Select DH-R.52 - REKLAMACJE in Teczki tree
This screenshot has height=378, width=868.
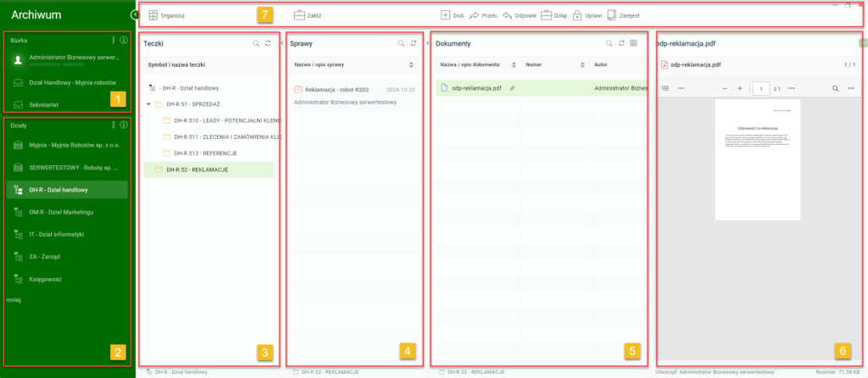click(x=209, y=170)
